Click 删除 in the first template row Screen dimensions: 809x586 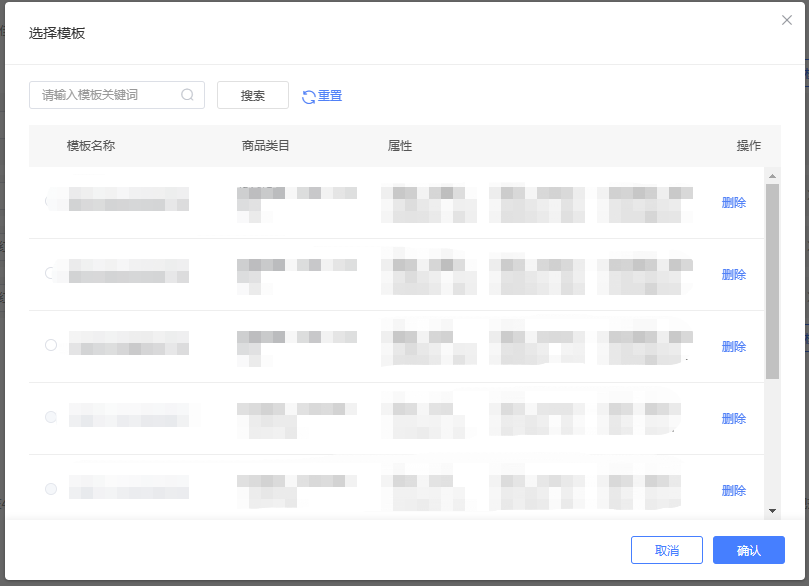click(733, 203)
